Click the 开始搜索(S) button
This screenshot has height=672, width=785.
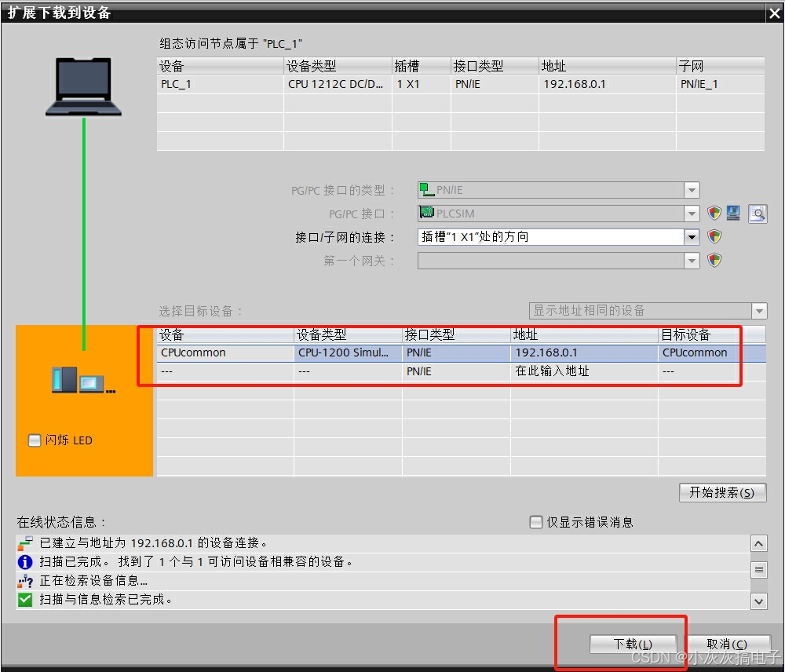click(722, 492)
